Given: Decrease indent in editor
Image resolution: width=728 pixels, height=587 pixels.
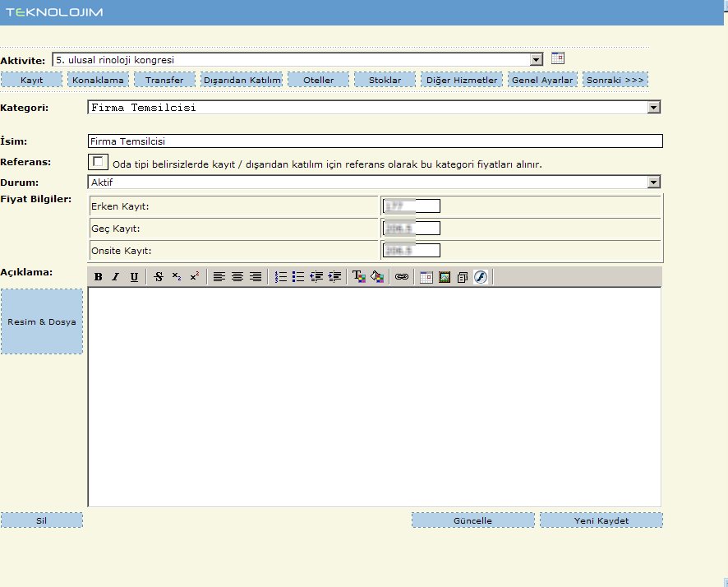Looking at the screenshot, I should pos(316,277).
